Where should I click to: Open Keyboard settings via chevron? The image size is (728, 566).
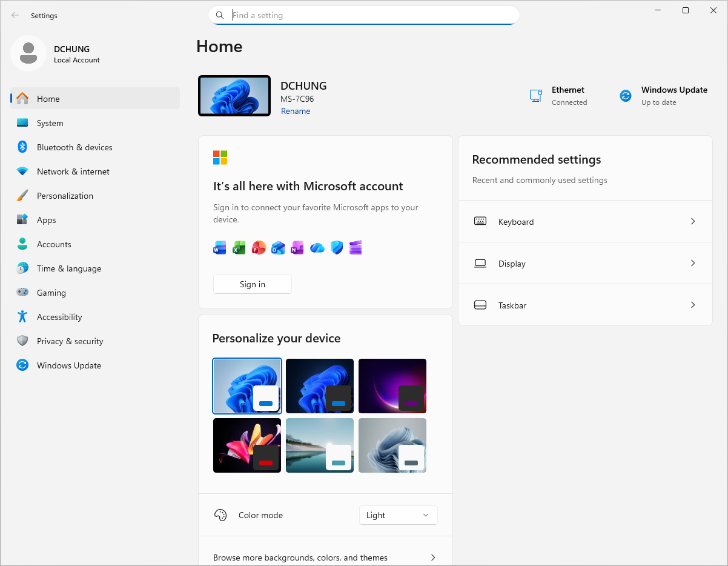click(x=693, y=221)
